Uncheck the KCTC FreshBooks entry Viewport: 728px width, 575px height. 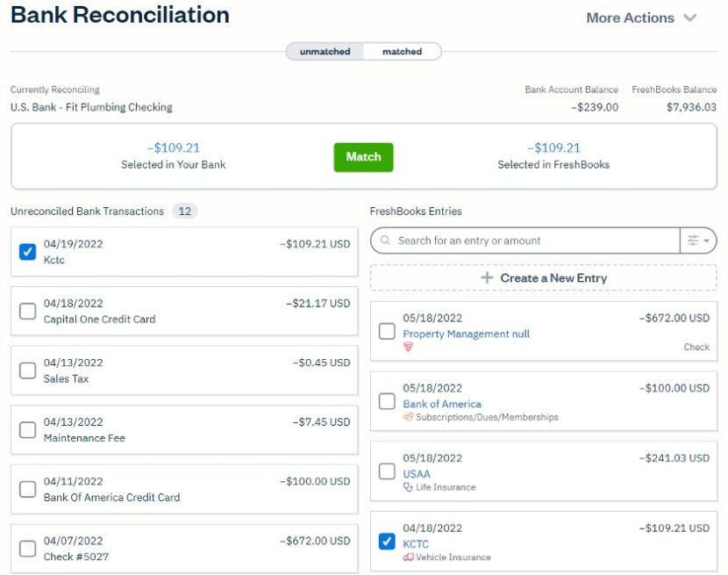pos(387,541)
